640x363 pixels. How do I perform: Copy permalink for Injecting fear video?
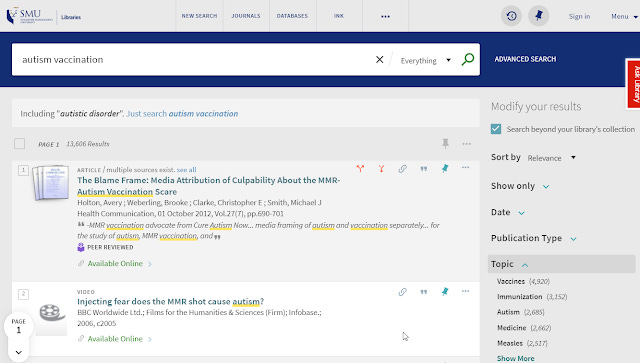click(402, 292)
